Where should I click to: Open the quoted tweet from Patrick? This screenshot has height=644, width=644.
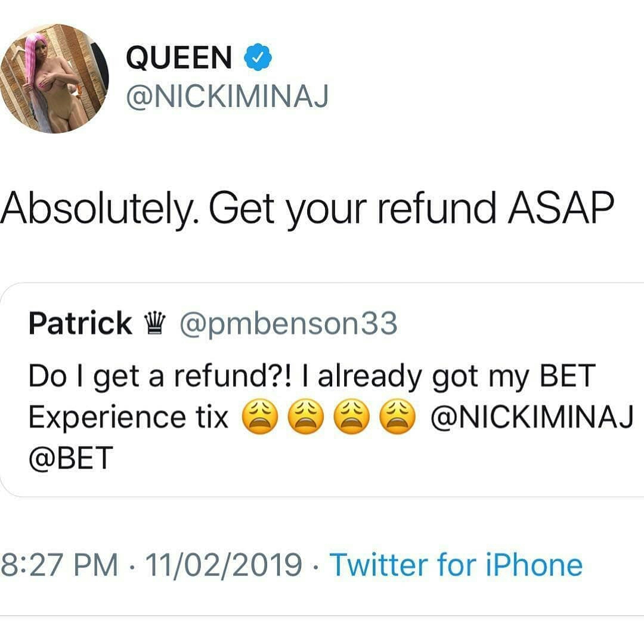[x=322, y=389]
